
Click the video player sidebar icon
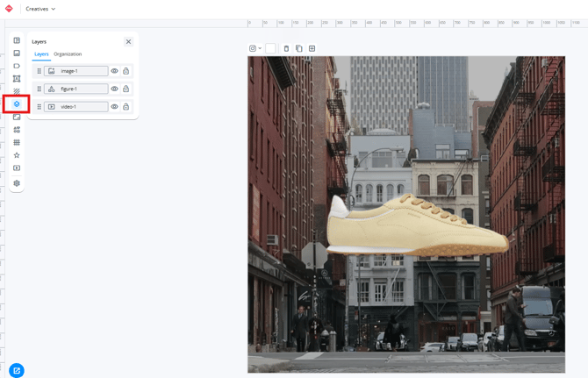pos(17,168)
